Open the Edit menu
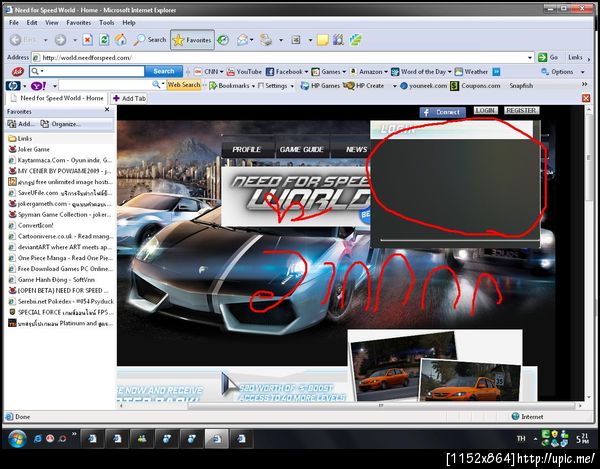The width and height of the screenshot is (600, 469). click(32, 23)
